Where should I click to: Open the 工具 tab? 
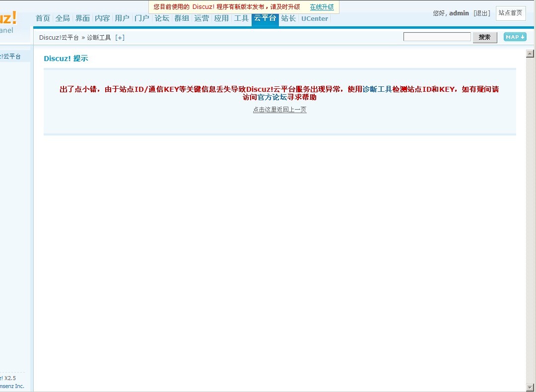241,18
